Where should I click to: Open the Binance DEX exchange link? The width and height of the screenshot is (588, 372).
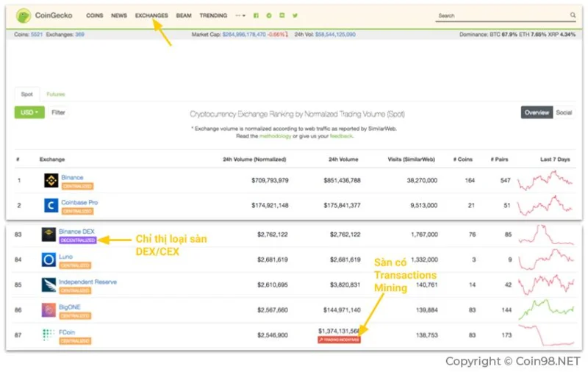pyautogui.click(x=76, y=232)
